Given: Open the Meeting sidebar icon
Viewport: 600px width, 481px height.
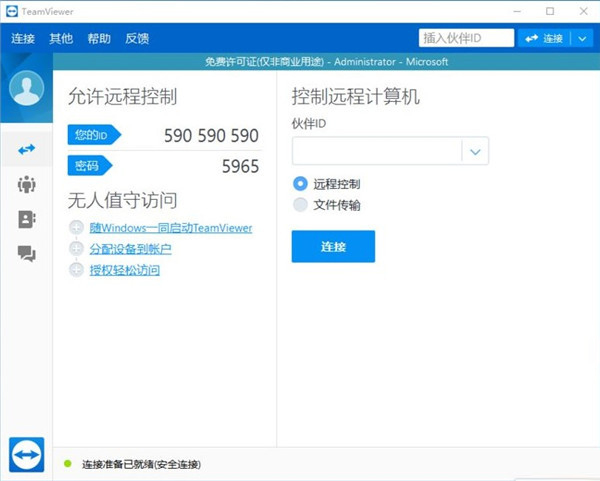Looking at the screenshot, I should (x=26, y=184).
